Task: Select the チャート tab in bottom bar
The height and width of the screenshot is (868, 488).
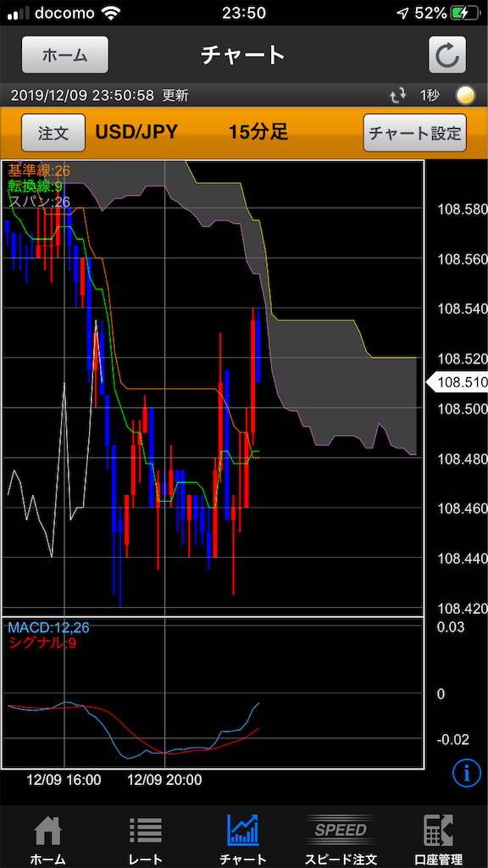Action: point(243,840)
